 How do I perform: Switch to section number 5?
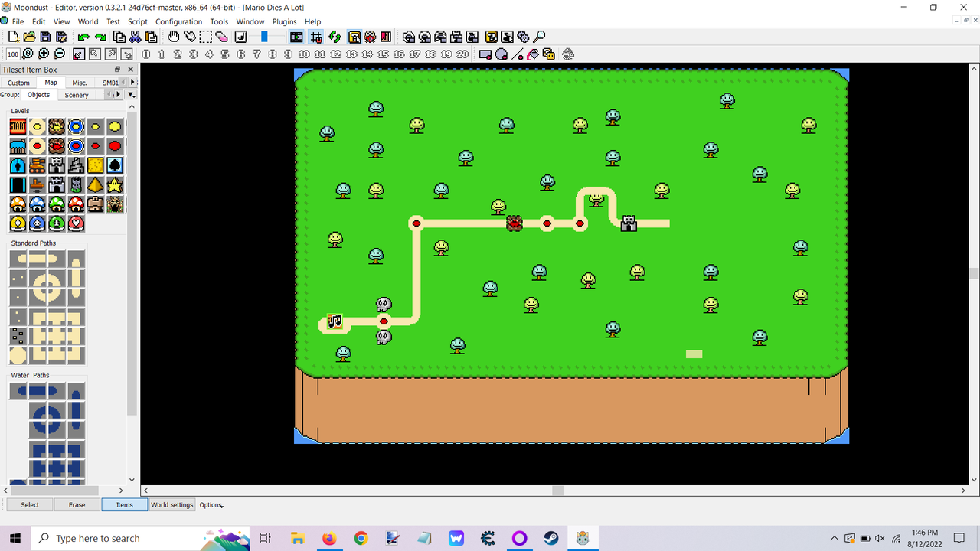[x=225, y=54]
